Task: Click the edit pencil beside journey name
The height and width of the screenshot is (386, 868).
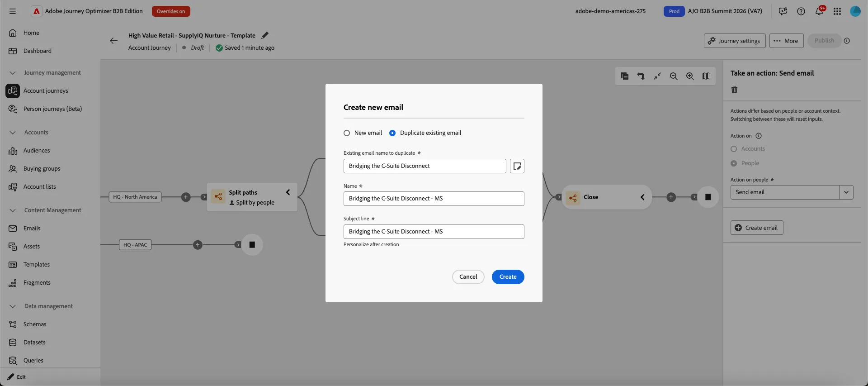Action: tap(265, 35)
